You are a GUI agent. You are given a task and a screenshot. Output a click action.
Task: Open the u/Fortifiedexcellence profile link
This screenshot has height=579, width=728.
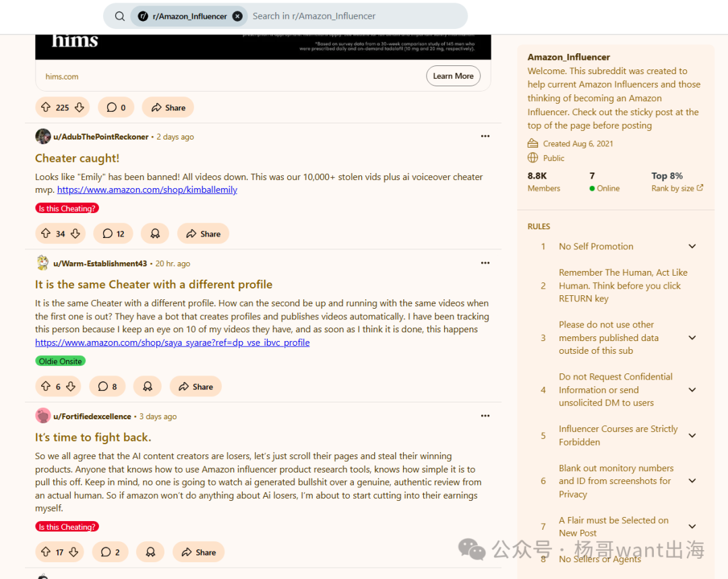click(x=92, y=417)
